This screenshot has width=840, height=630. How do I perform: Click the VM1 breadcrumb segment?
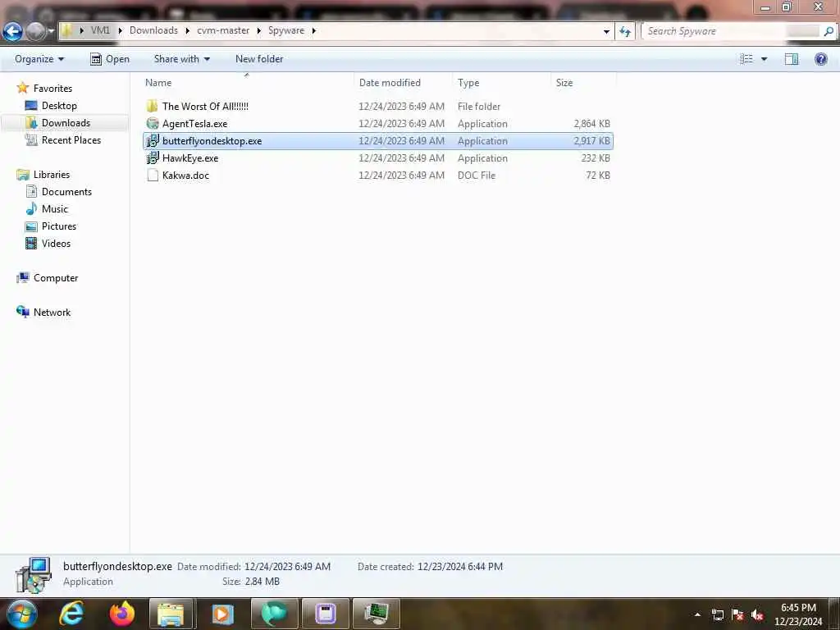tap(100, 30)
